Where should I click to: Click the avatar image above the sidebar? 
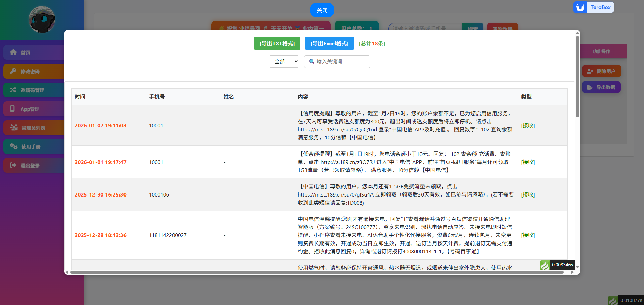pyautogui.click(x=42, y=20)
